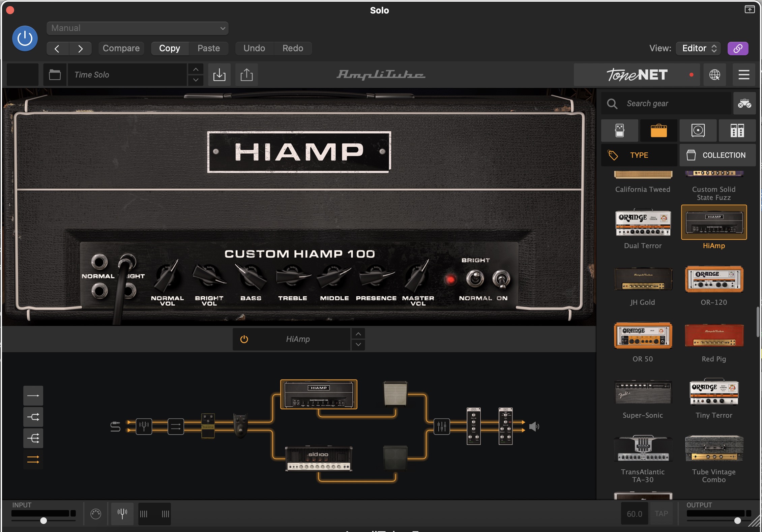The height and width of the screenshot is (532, 762).
Task: Click the TAP tempo button
Action: [x=661, y=513]
